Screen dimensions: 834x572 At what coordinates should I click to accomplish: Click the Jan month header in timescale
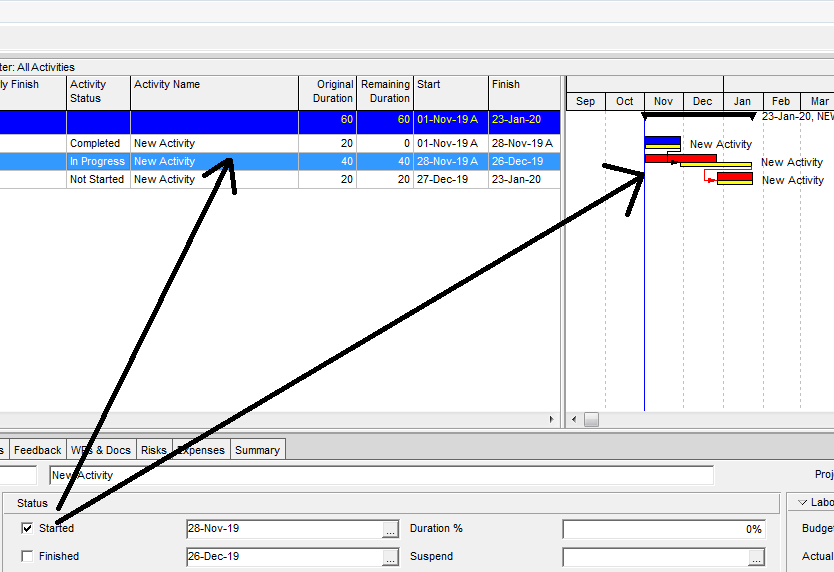point(743,101)
